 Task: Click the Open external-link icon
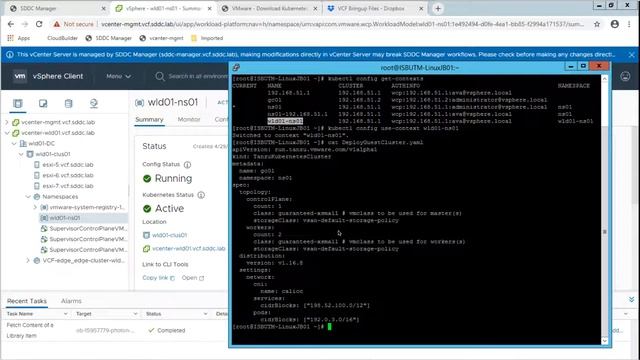point(201,278)
